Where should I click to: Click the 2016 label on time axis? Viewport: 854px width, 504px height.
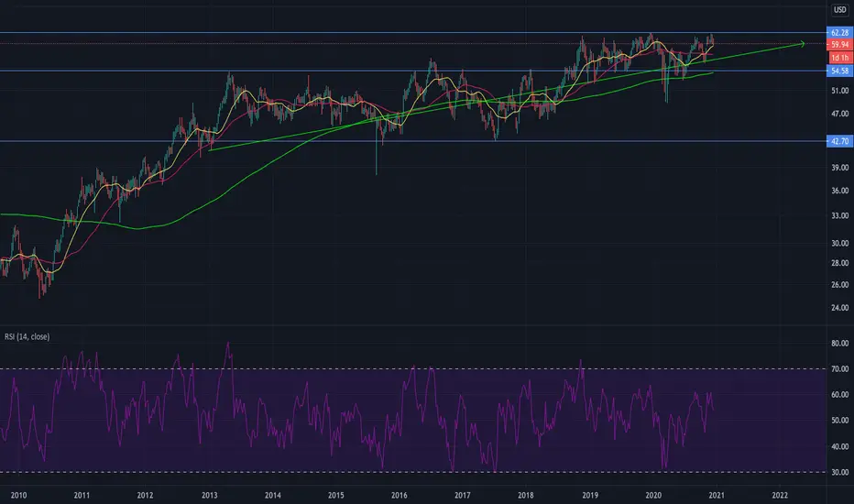400,495
